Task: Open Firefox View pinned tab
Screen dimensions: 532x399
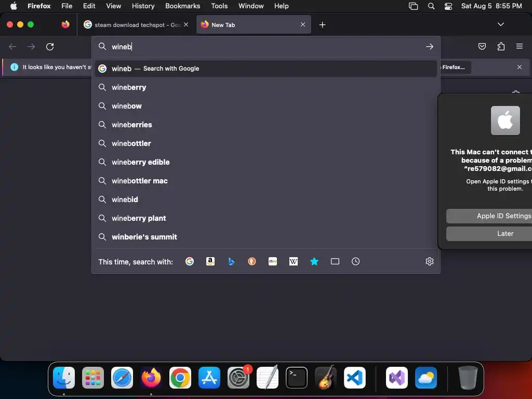Action: [65, 24]
